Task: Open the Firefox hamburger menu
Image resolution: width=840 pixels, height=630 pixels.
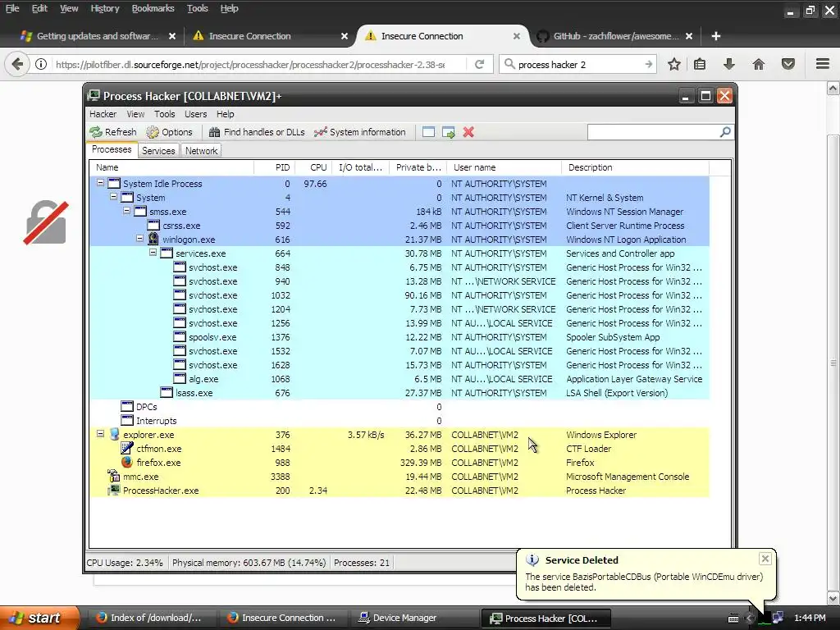Action: click(823, 64)
